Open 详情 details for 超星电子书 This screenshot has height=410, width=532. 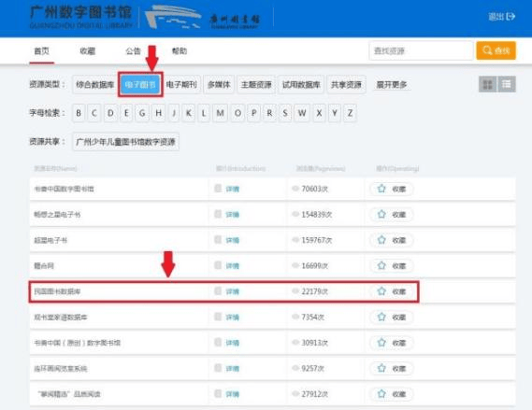(233, 241)
